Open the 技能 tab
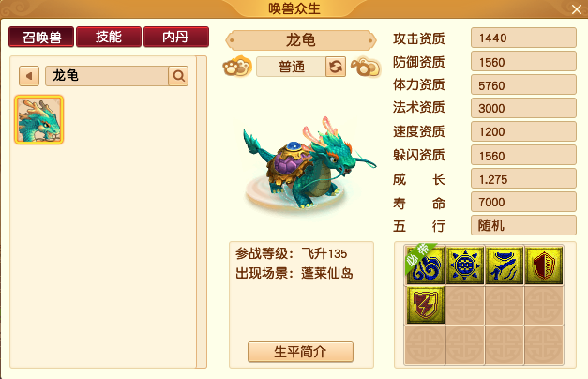Viewport: 588px width, 379px height. [109, 37]
